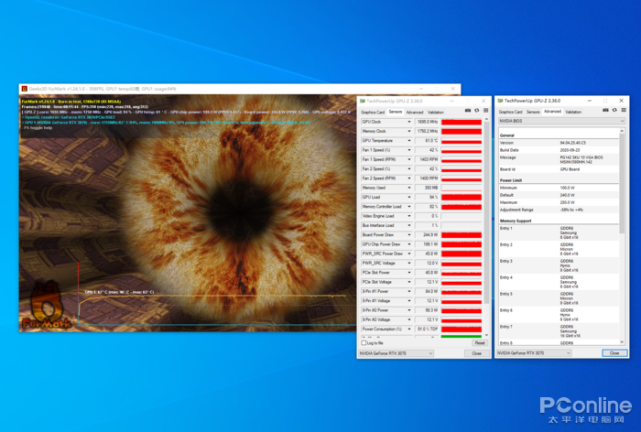Open Fan 1 Speed (RPM) dropdown arrow
The image size is (641, 432).
click(x=409, y=159)
